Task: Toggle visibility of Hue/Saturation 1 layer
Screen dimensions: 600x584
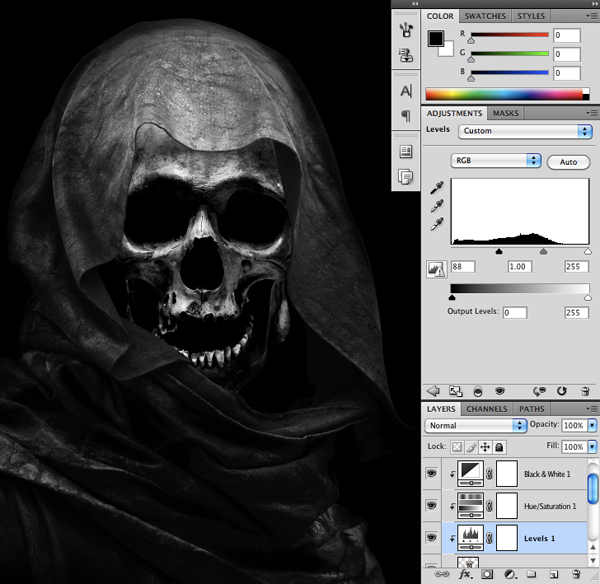Action: pos(432,506)
